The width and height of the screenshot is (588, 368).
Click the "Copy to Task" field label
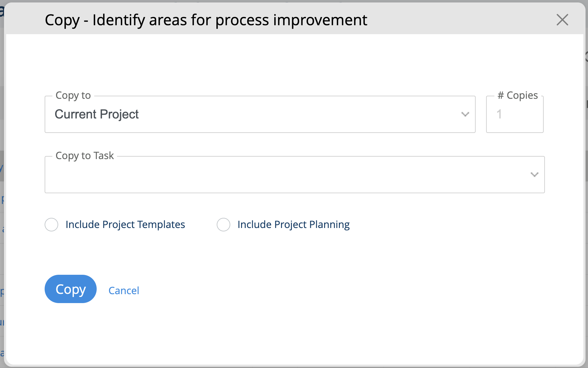click(x=85, y=156)
